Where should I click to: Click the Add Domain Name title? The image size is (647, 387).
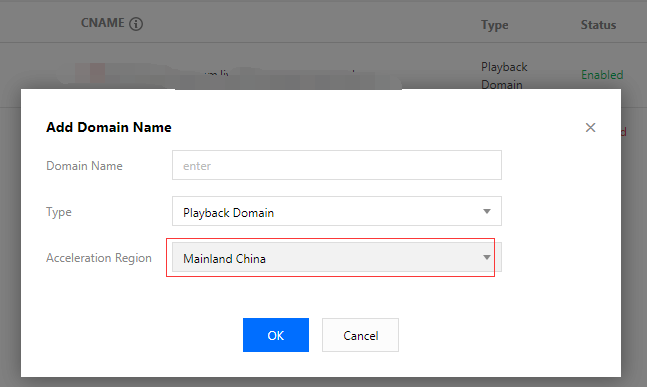(x=109, y=127)
